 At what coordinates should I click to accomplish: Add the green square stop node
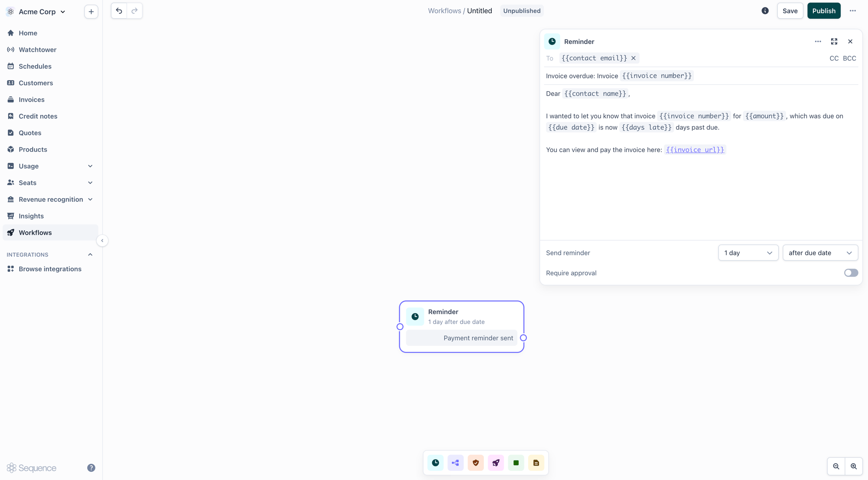(516, 463)
